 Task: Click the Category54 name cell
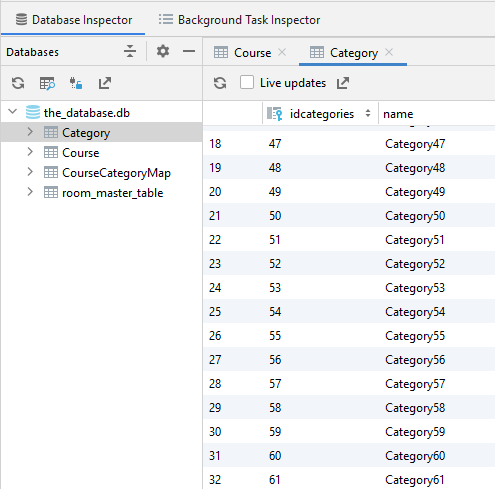click(415, 312)
